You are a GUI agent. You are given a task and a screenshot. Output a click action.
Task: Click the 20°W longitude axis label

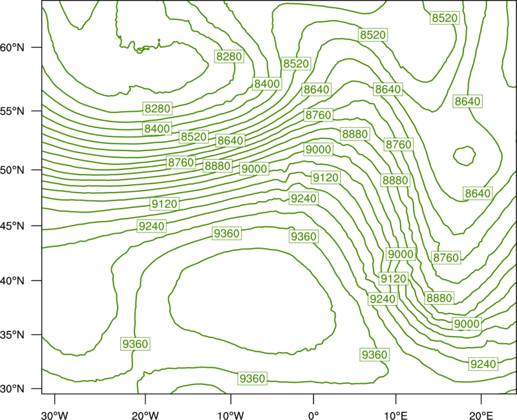[x=145, y=415]
